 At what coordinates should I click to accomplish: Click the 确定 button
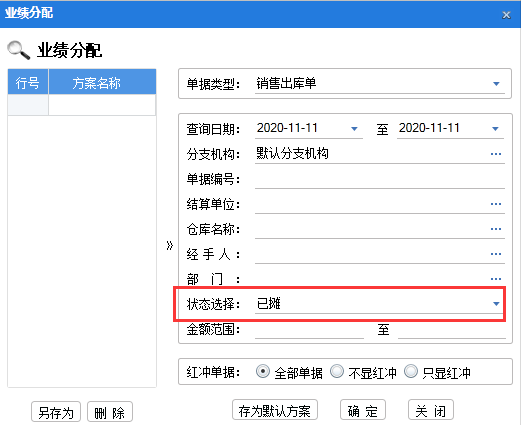point(363,410)
